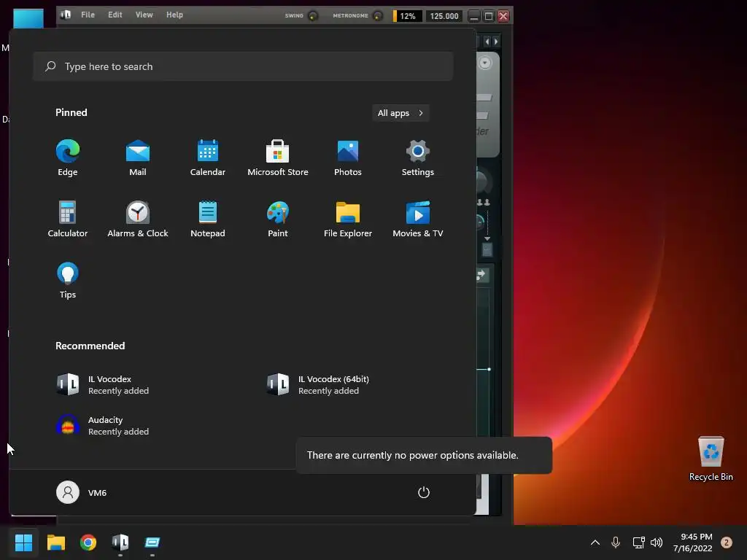Open Google Chrome from the taskbar
The height and width of the screenshot is (560, 747).
pyautogui.click(x=88, y=542)
